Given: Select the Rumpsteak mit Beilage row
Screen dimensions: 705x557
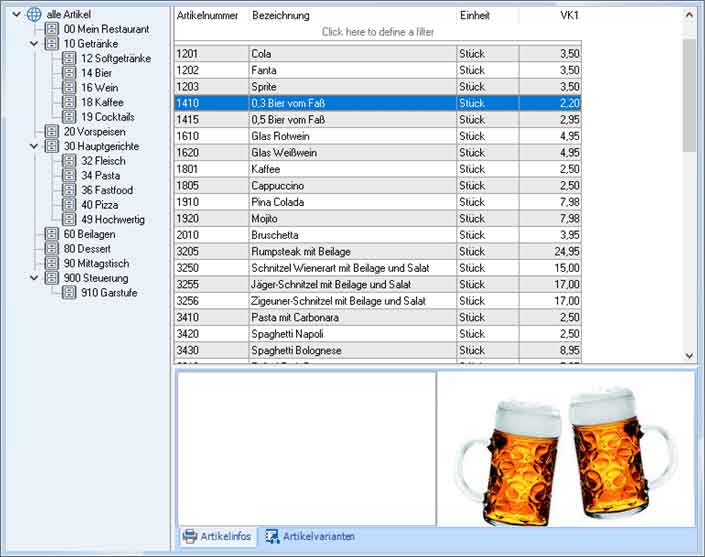Looking at the screenshot, I should pyautogui.click(x=378, y=251).
